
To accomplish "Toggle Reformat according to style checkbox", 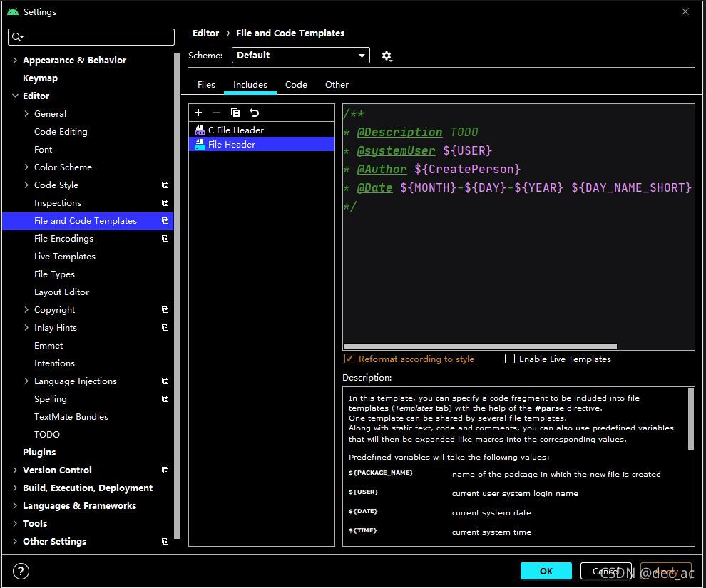I will click(349, 359).
